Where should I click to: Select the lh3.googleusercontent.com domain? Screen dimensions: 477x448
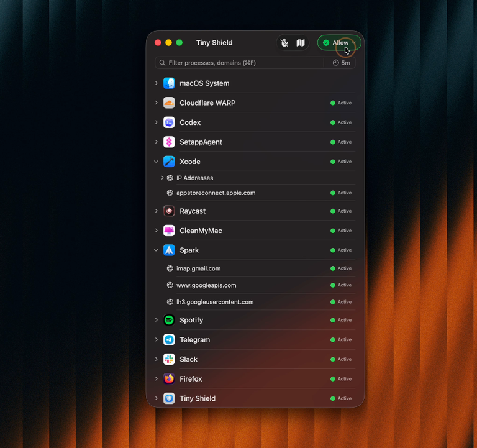215,302
